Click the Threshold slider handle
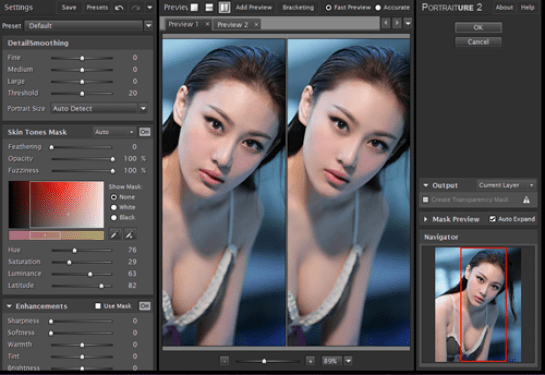Screen dimensions: 545x375 [82, 93]
